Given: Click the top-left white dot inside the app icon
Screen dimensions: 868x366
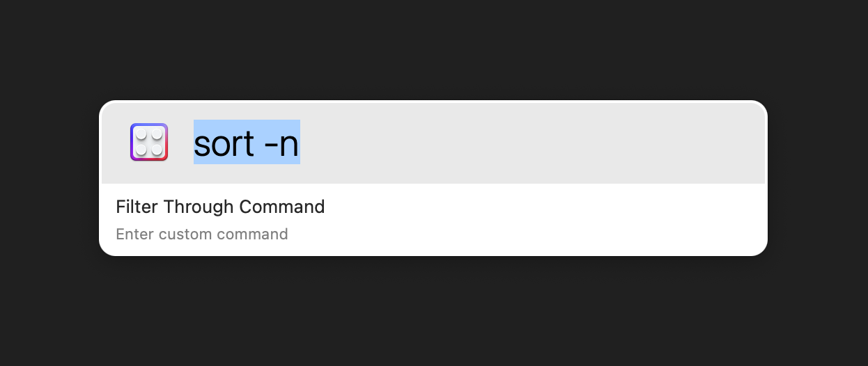Looking at the screenshot, I should [141, 134].
